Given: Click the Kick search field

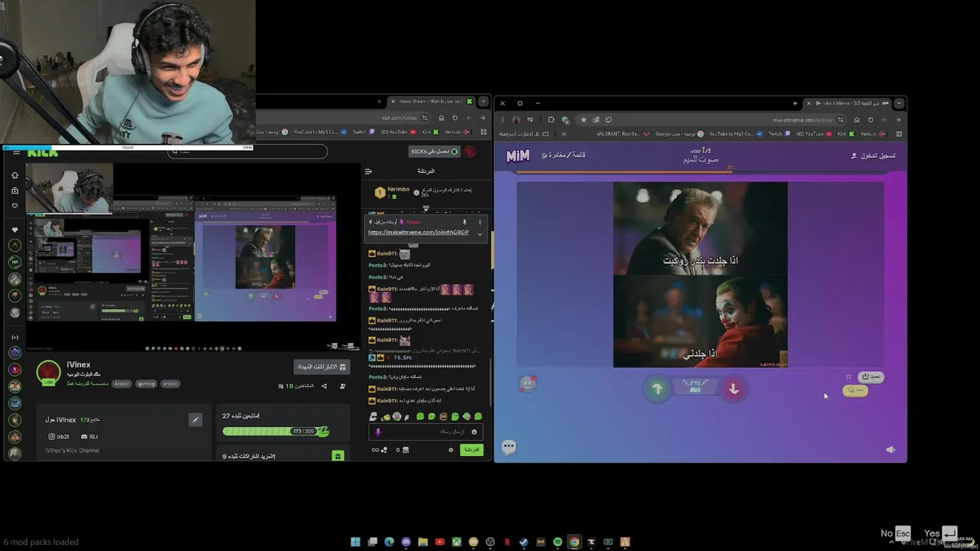Looking at the screenshot, I should click(247, 152).
